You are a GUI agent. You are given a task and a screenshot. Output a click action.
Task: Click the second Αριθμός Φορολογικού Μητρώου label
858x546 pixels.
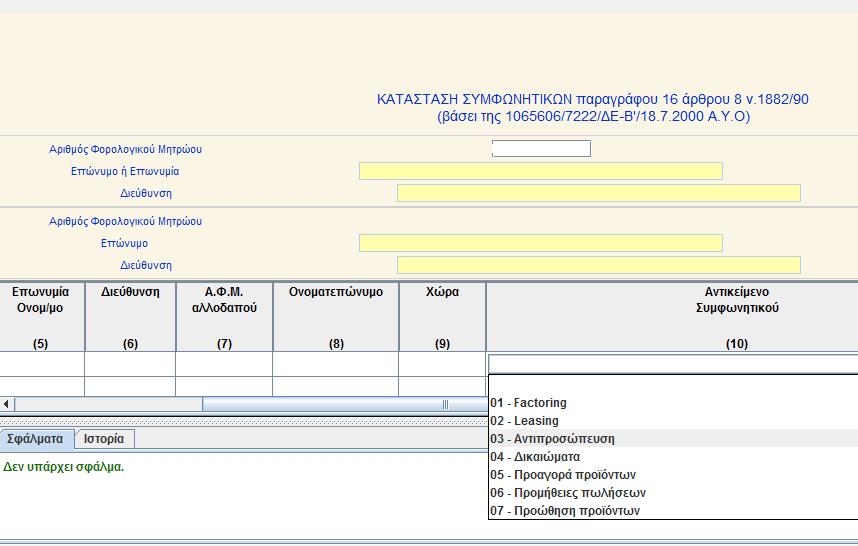(125, 222)
